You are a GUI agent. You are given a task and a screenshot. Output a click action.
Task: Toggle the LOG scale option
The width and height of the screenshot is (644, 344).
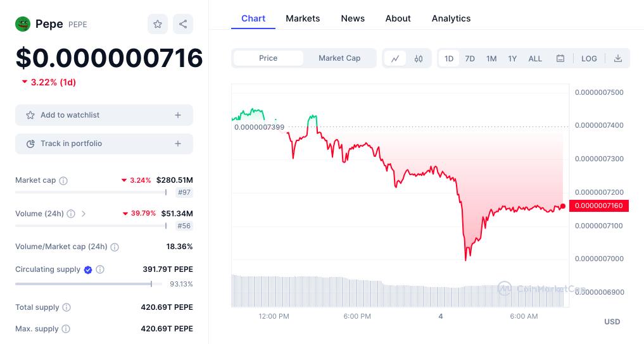(x=589, y=59)
